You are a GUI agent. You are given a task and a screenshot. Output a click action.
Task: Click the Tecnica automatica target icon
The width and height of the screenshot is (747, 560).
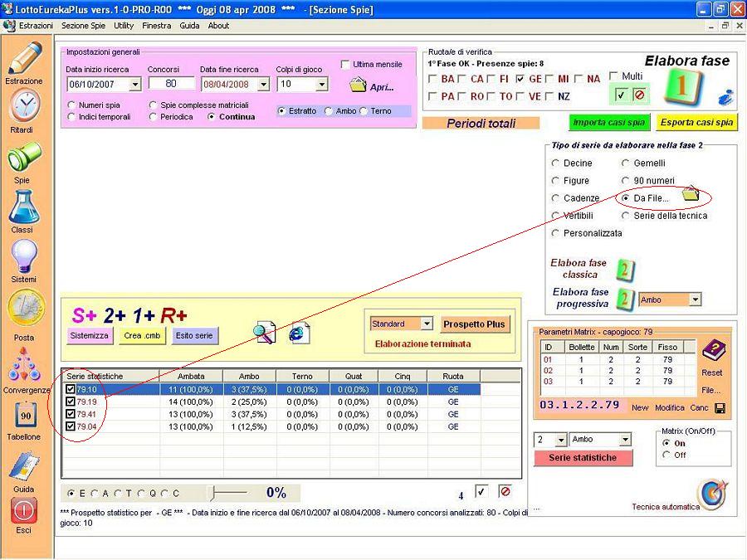(713, 494)
